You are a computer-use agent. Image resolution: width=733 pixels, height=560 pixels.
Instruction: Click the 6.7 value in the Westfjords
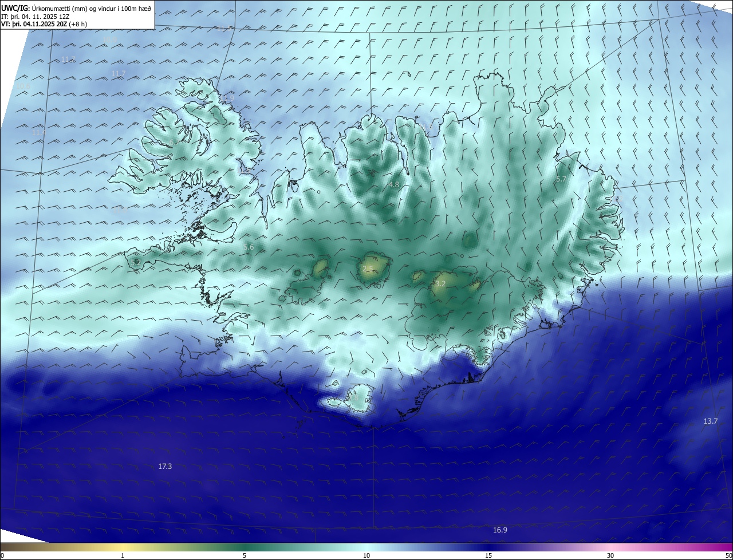coord(174,142)
